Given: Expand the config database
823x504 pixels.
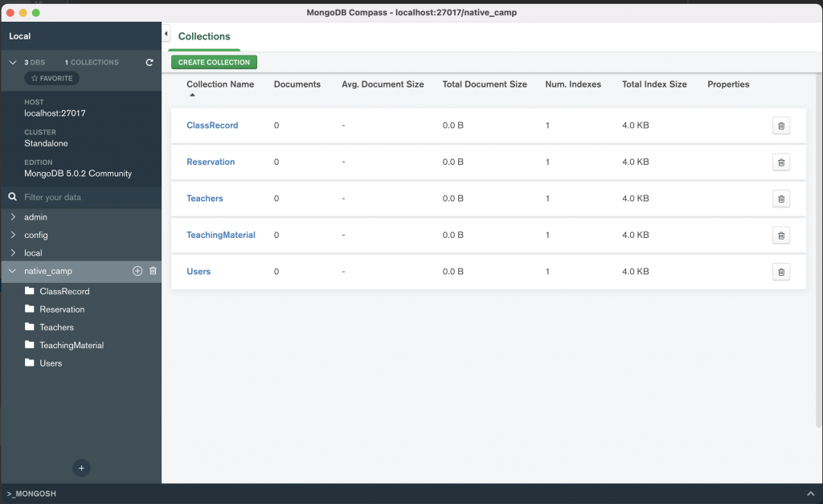Looking at the screenshot, I should pos(13,235).
